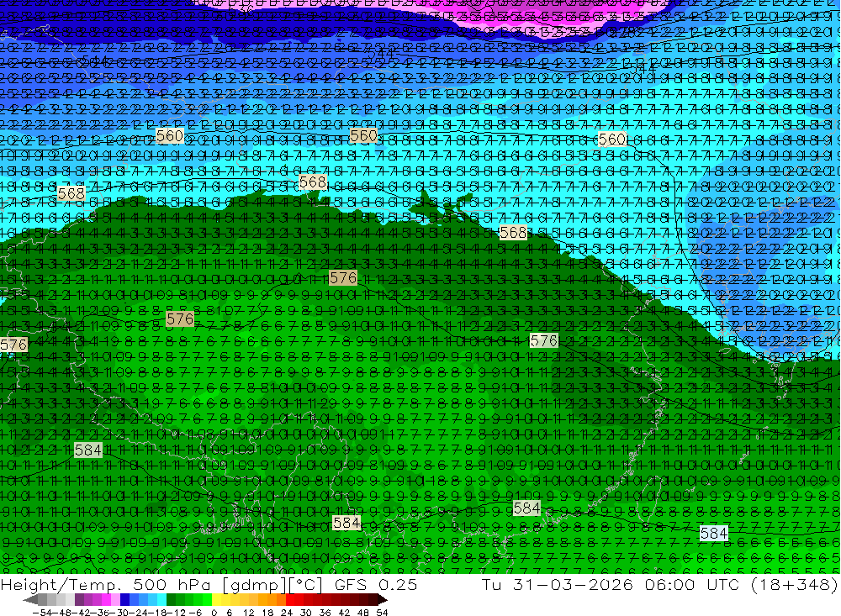
Task: Pick the dark purple legend swatch
Action: pos(79,600)
